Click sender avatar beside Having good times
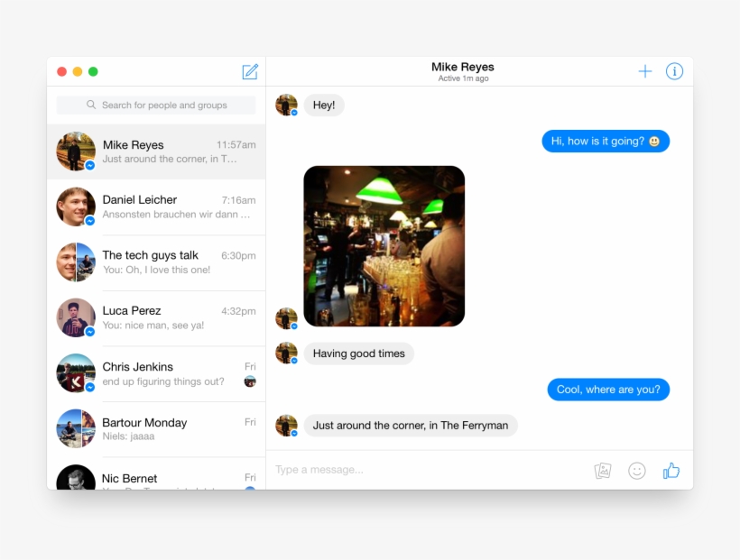The height and width of the screenshot is (560, 740). [286, 353]
